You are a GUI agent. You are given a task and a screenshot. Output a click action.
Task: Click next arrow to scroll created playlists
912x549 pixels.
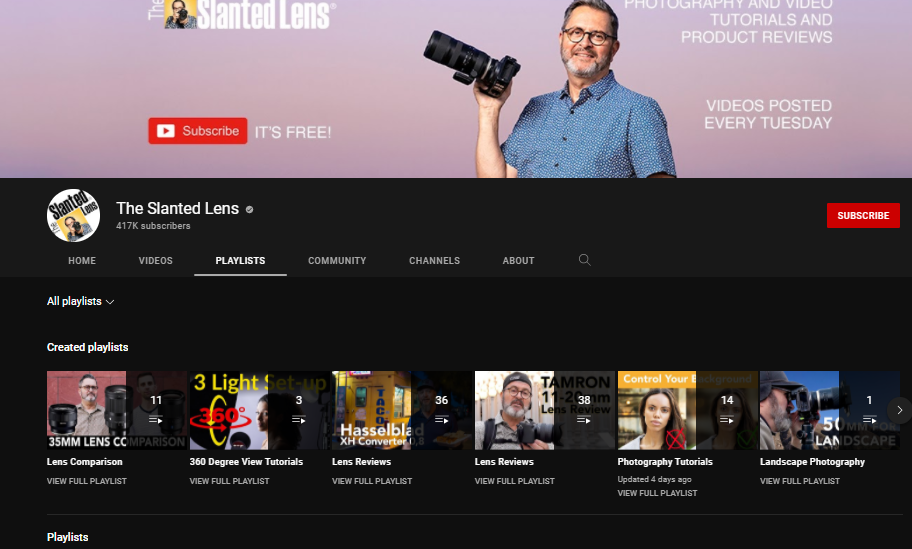point(899,410)
